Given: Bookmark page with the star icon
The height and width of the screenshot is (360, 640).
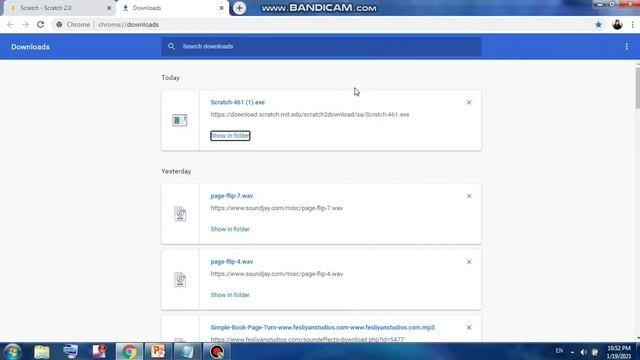Looking at the screenshot, I should point(598,24).
